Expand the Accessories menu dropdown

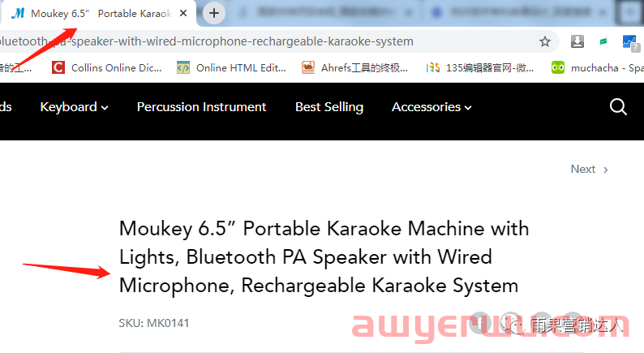click(x=431, y=107)
